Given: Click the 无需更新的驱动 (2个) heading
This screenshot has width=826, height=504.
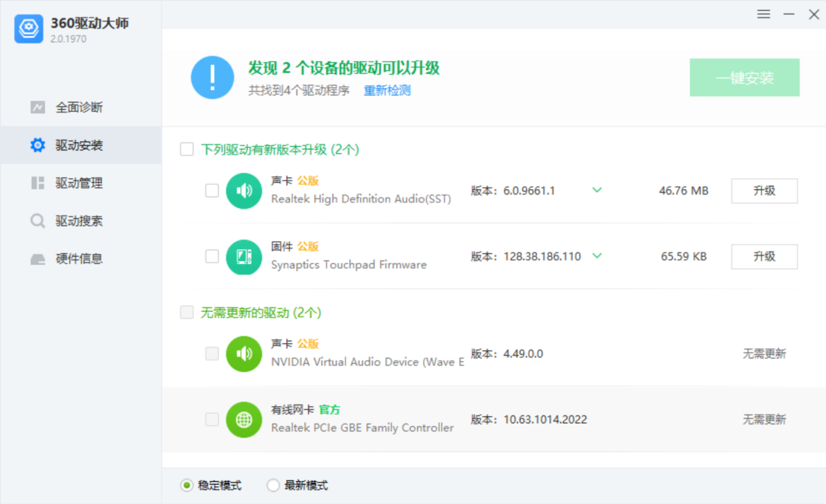Looking at the screenshot, I should [261, 313].
